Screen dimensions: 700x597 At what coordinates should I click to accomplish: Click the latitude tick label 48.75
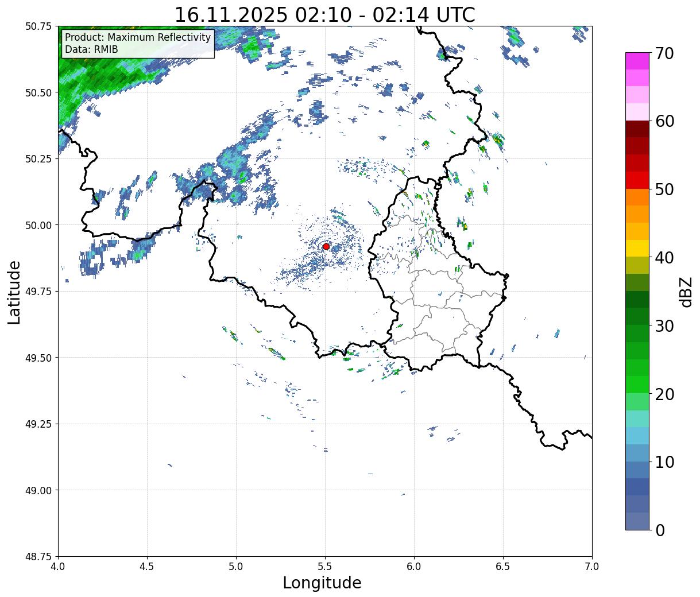pyautogui.click(x=38, y=557)
